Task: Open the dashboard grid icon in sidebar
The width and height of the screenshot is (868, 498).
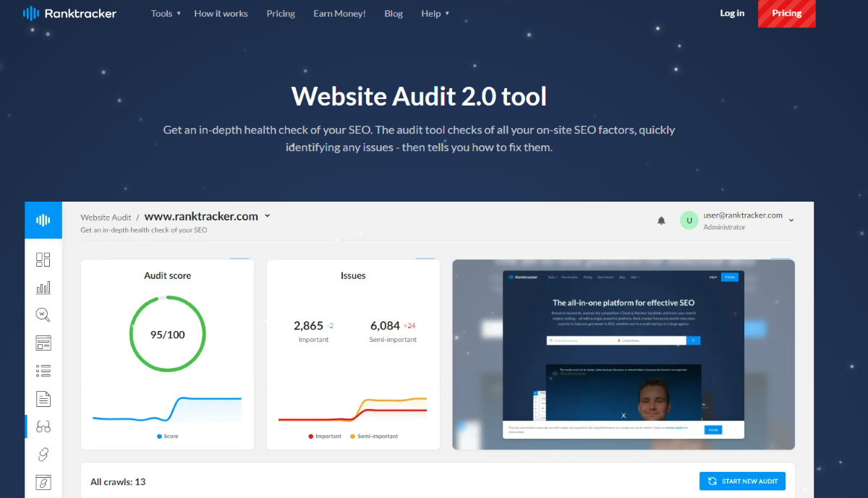Action: (43, 260)
